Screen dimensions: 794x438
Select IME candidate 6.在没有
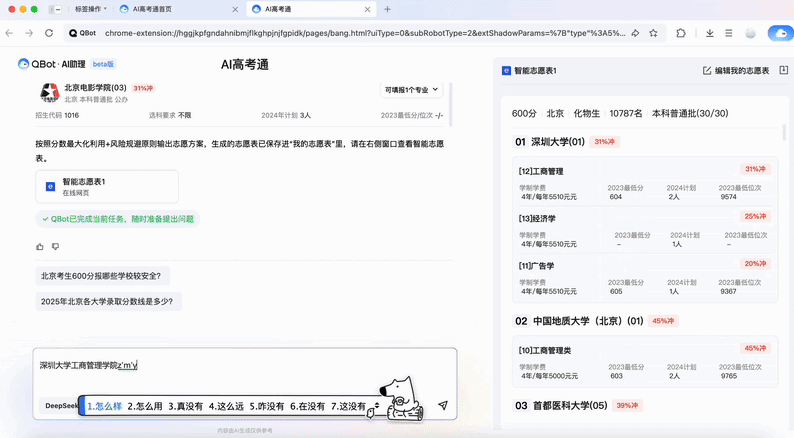pos(307,406)
